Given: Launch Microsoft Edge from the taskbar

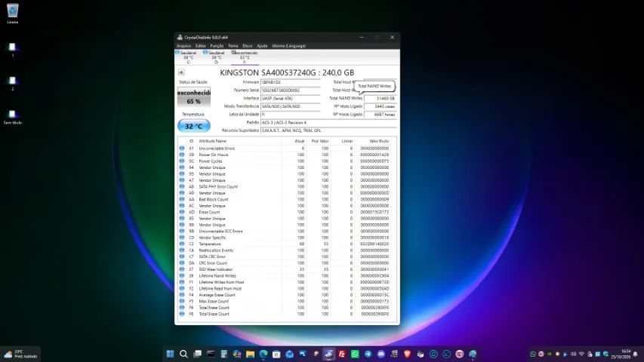Looking at the screenshot, I should click(263, 354).
